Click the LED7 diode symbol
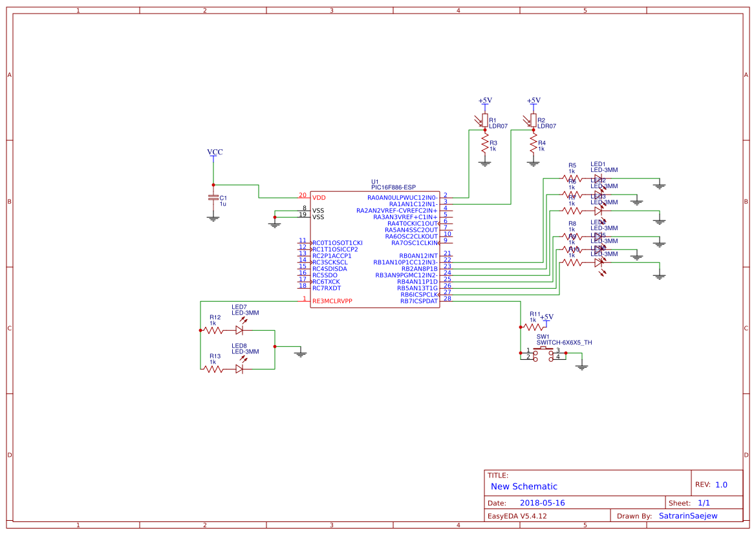Screen dimensions: 756x535 [240, 330]
